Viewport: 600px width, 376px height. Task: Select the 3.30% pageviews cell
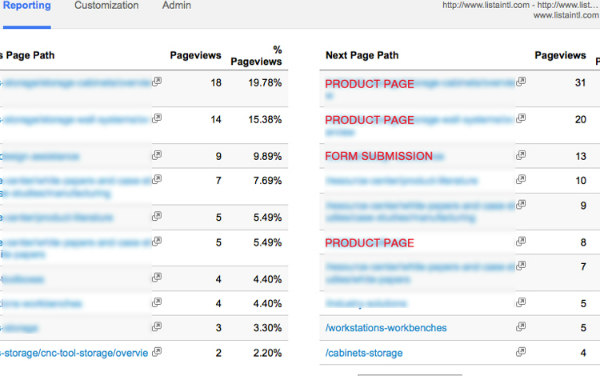point(267,328)
